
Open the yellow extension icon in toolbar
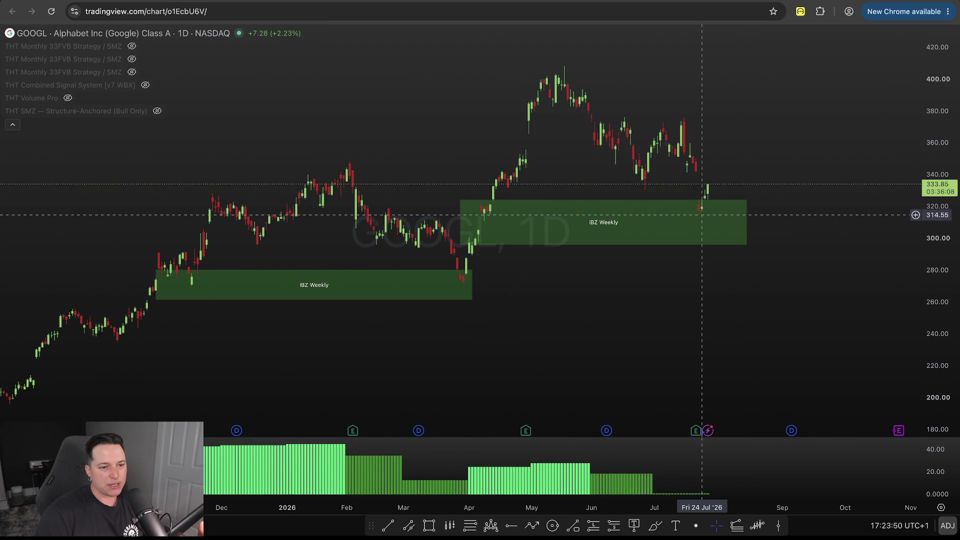[800, 11]
